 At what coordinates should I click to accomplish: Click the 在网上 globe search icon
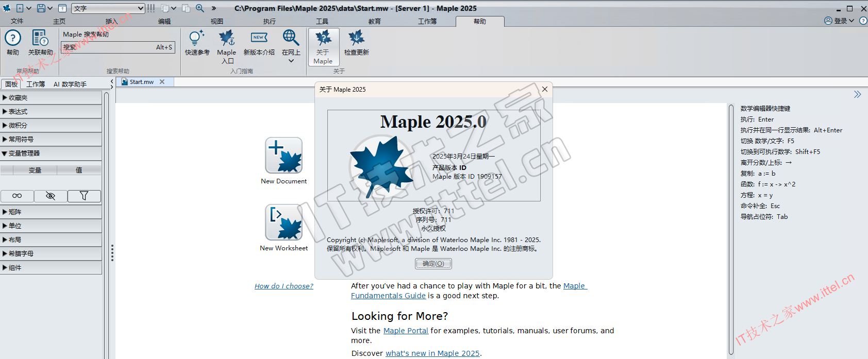(291, 38)
